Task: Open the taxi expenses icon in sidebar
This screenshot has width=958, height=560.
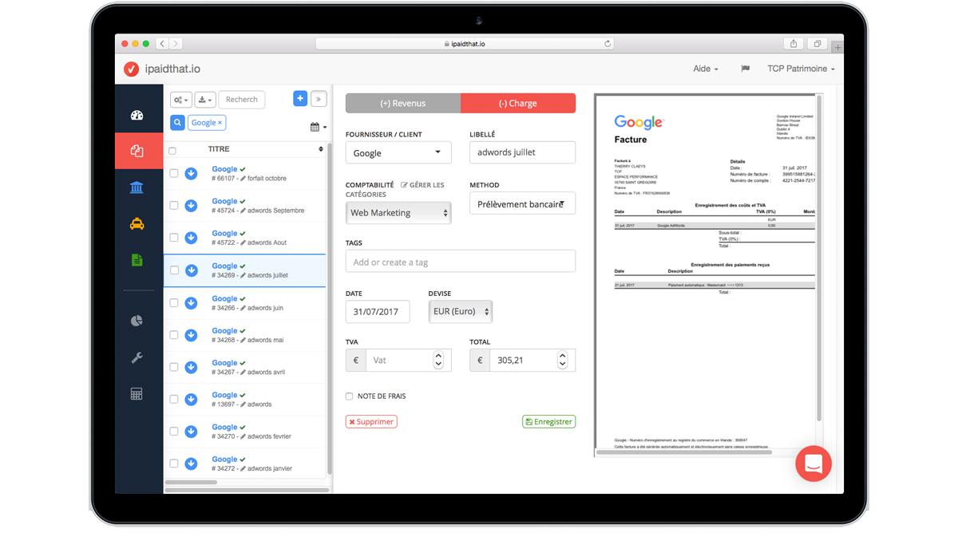Action: point(137,224)
